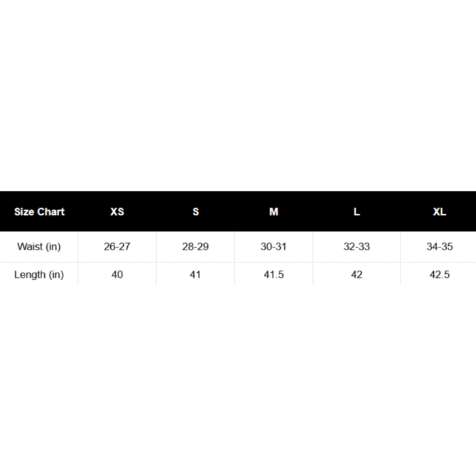Select the length value 42 under L

click(356, 275)
